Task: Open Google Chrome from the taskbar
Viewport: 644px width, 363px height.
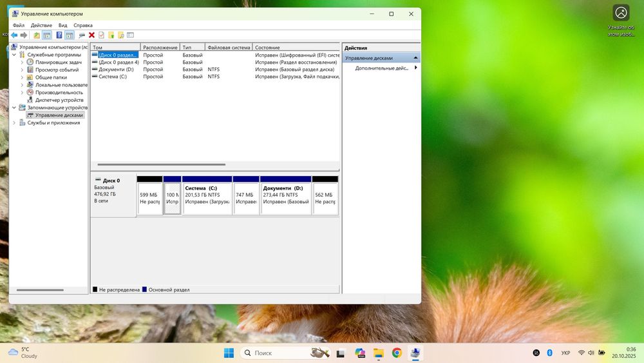Action: 397,353
